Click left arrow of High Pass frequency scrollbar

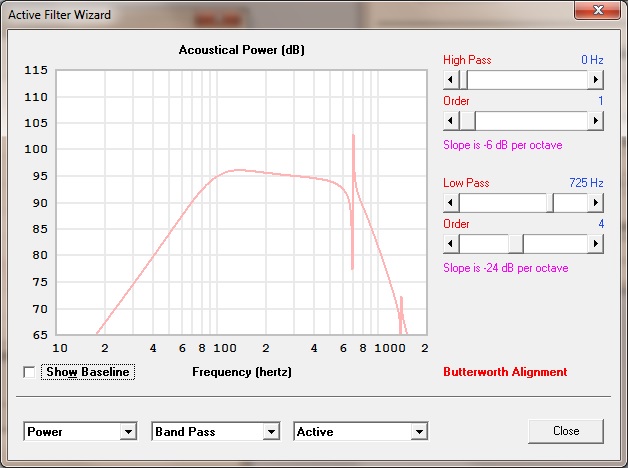pos(451,80)
